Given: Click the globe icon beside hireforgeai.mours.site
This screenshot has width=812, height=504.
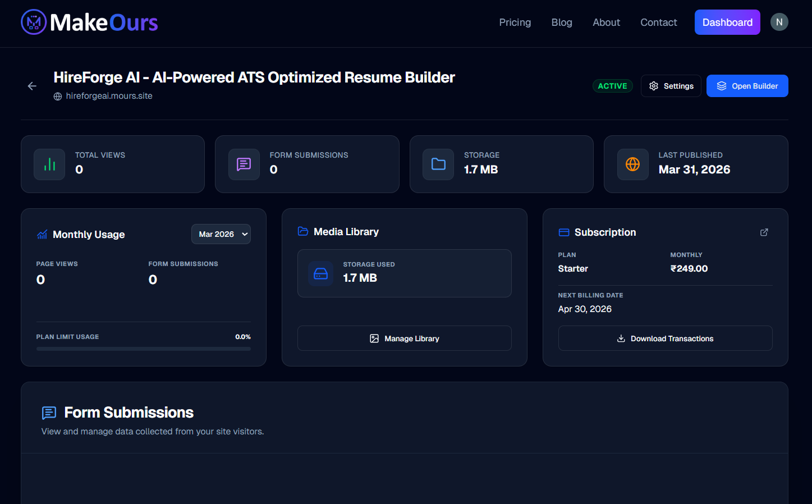Looking at the screenshot, I should [58, 96].
